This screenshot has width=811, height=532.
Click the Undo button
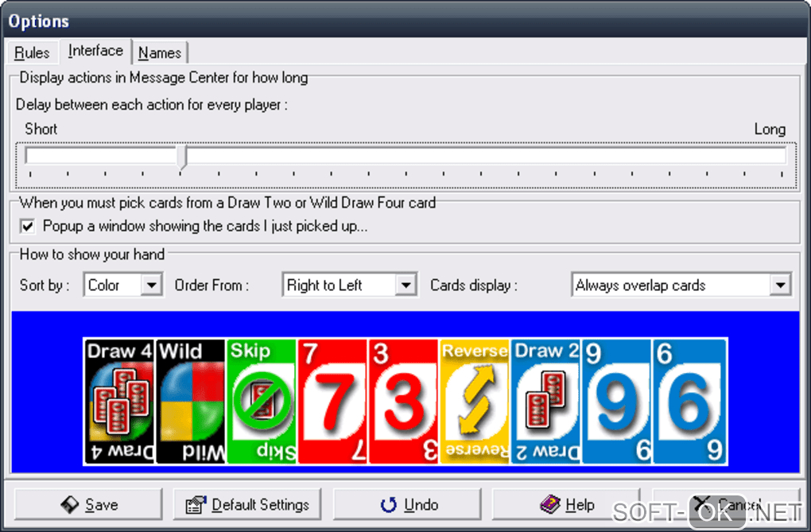[x=407, y=504]
